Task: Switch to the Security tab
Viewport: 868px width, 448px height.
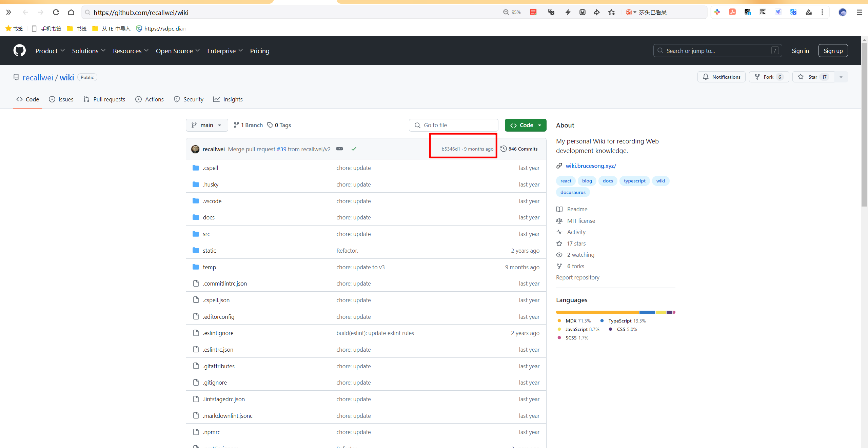Action: coord(189,99)
